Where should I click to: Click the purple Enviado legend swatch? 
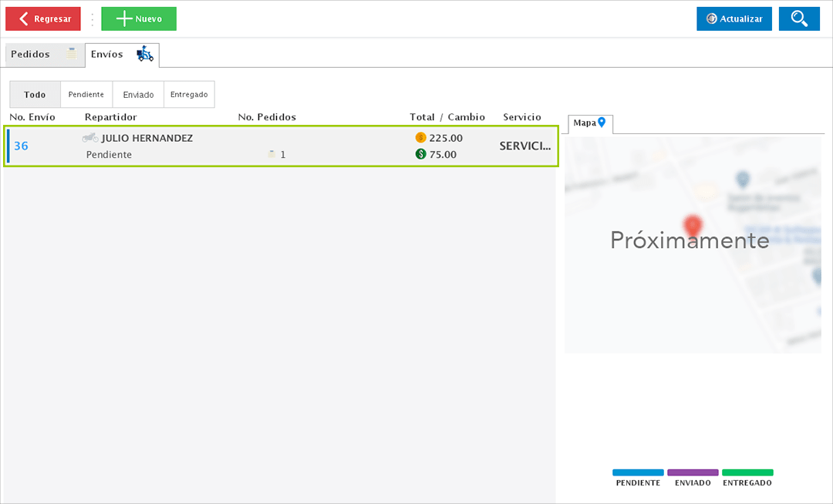click(x=693, y=472)
